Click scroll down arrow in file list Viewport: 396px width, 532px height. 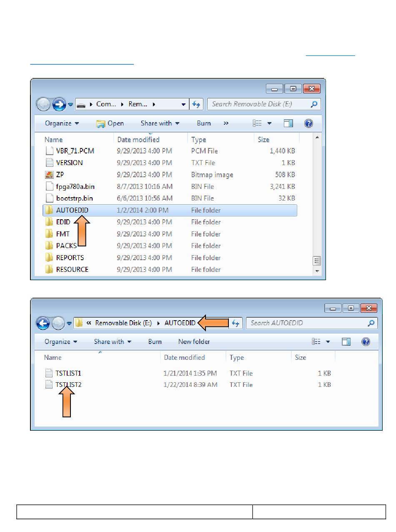click(x=317, y=271)
